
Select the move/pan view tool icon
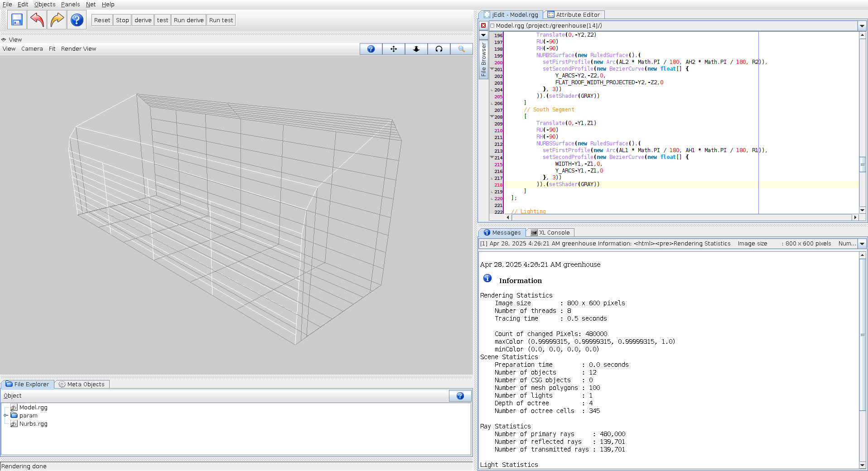394,49
